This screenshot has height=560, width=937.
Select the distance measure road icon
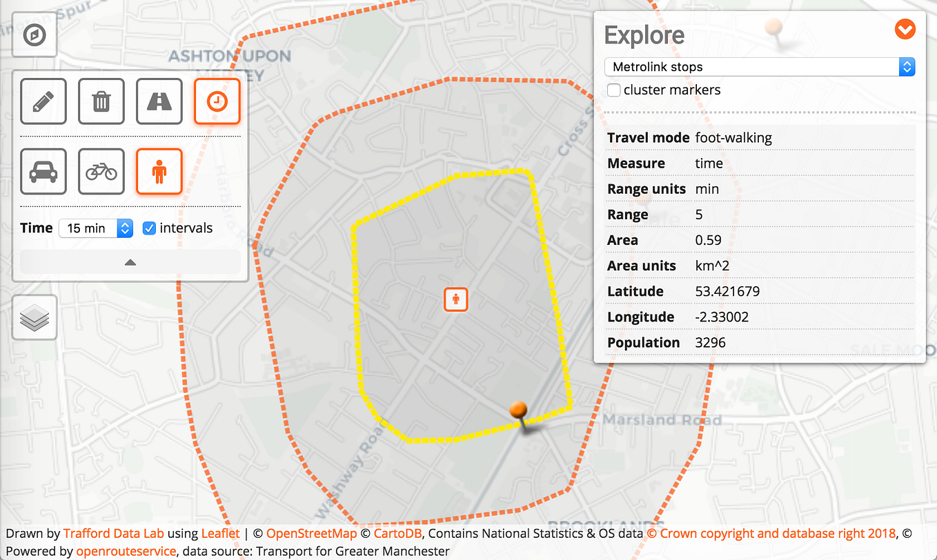[x=159, y=101]
